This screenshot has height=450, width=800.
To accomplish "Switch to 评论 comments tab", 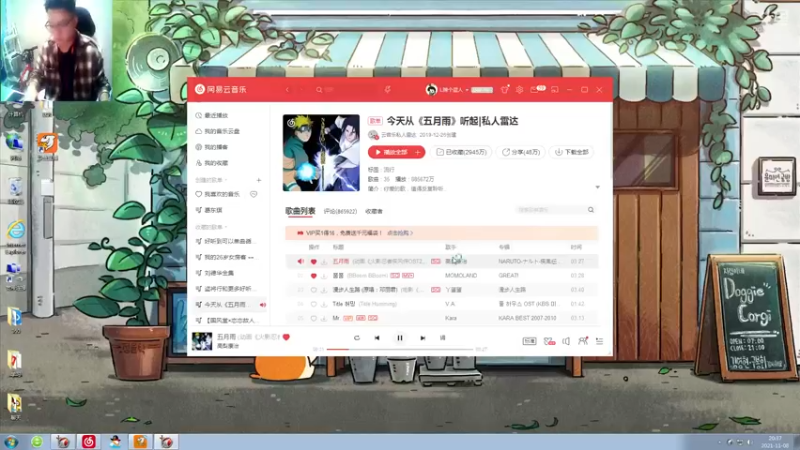I will (x=340, y=211).
